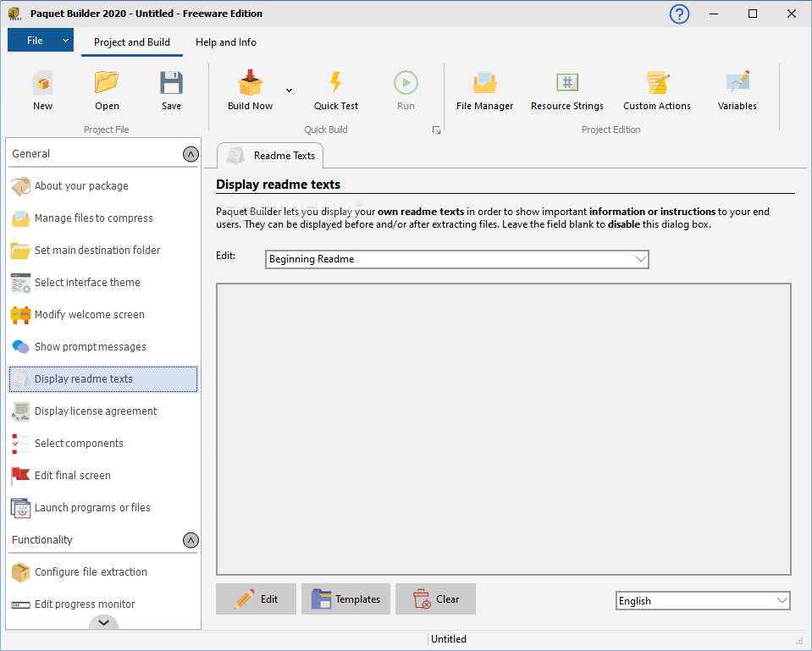Open Select interface theme
This screenshot has height=651, width=812.
(103, 282)
